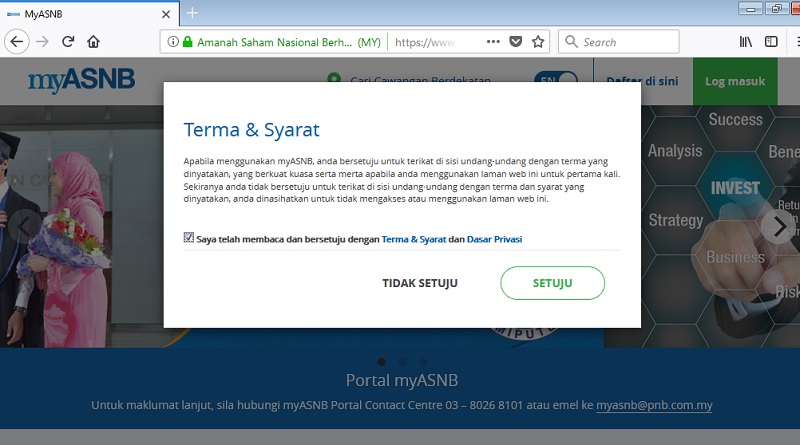Show site information icon in address bar

coord(173,42)
